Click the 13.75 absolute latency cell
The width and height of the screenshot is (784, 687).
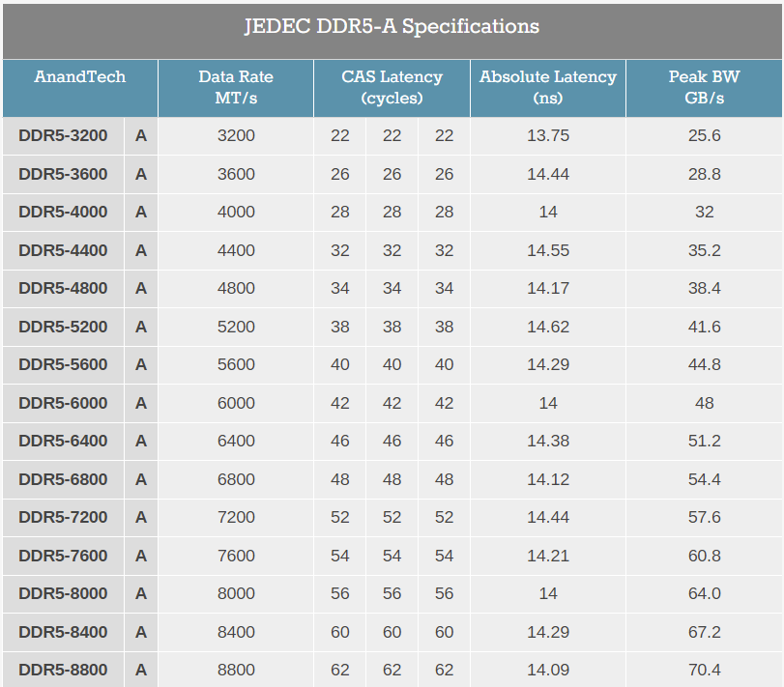[547, 136]
